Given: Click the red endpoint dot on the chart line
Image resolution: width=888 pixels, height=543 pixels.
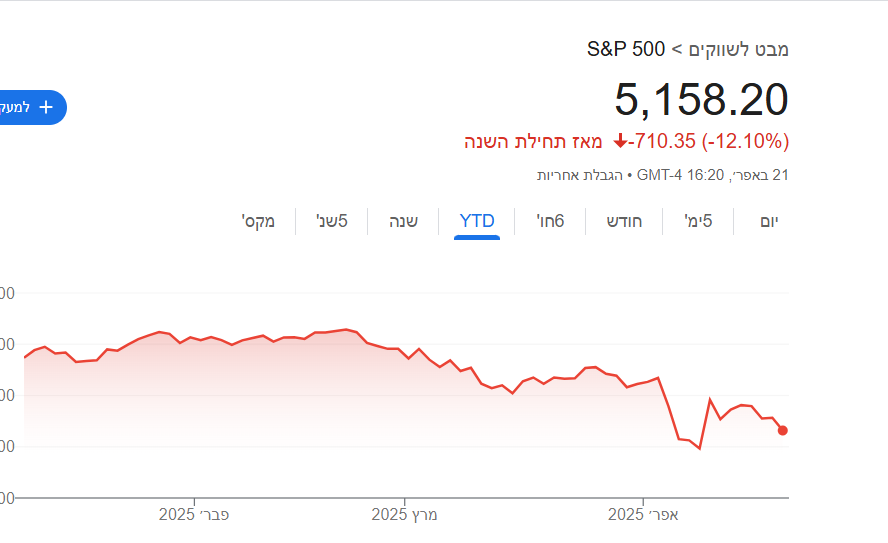Looking at the screenshot, I should click(783, 430).
